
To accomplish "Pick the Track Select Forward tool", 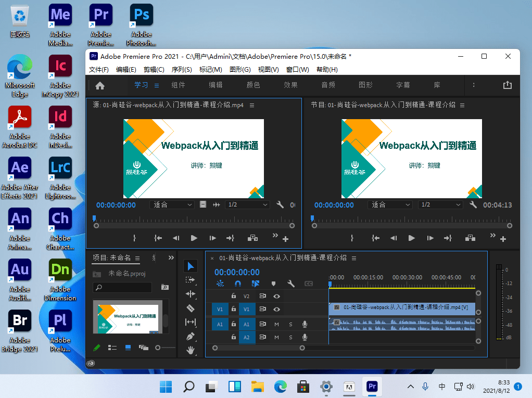I will 191,280.
